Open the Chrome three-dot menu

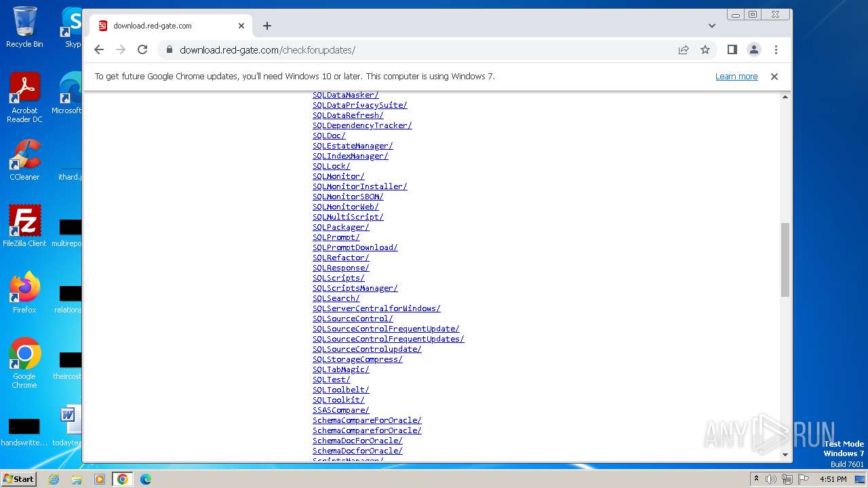pos(776,49)
